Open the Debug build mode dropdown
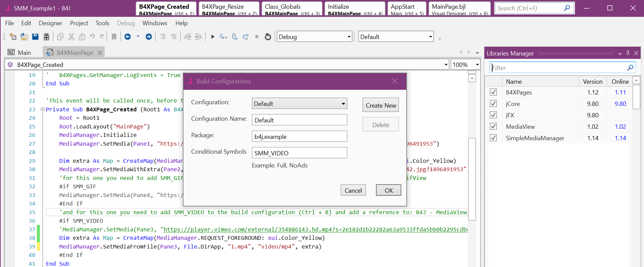Image resolution: width=644 pixels, height=267 pixels. [x=314, y=37]
